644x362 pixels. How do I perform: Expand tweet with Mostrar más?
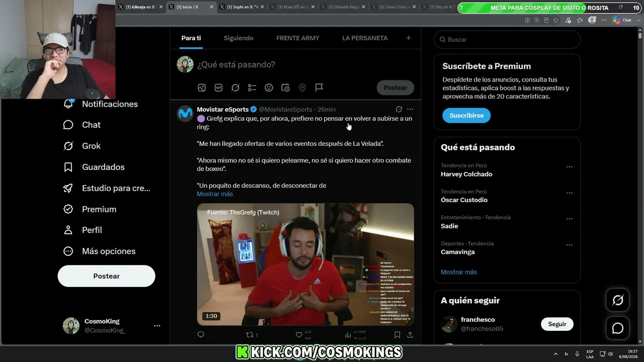(215, 194)
